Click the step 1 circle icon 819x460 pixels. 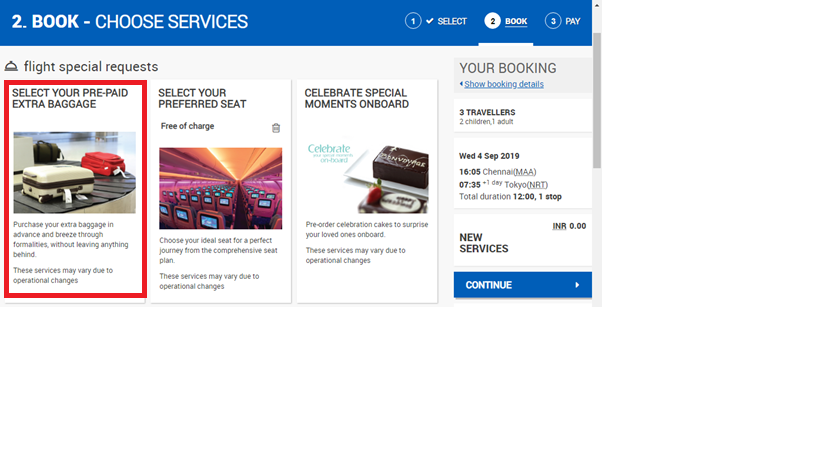(412, 21)
